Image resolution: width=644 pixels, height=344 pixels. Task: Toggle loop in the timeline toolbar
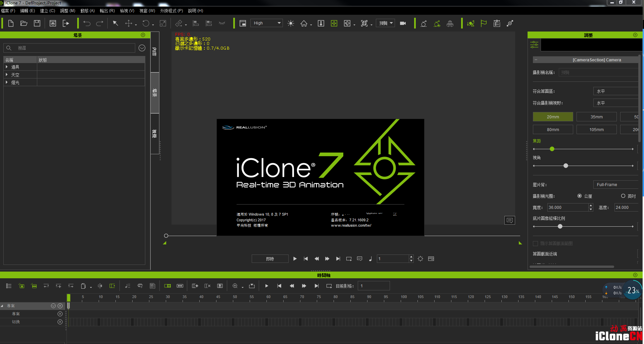pos(329,286)
